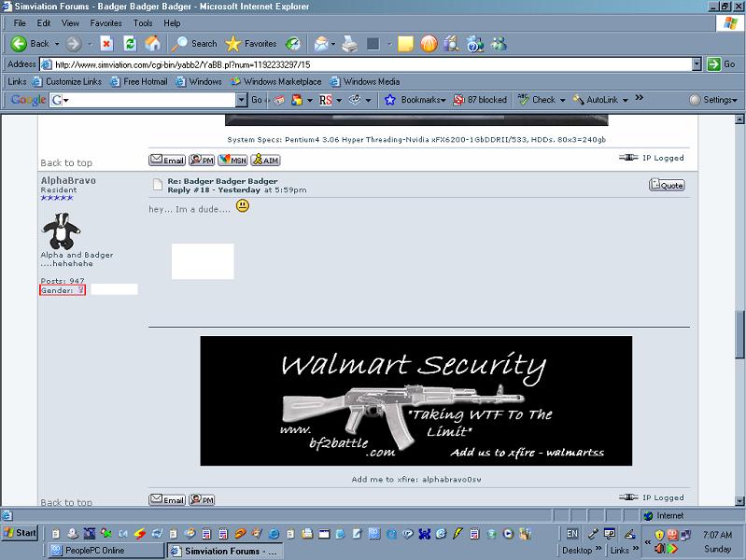Click the yellow note toolbar icon
Viewport: 746px width, 560px height.
[x=405, y=44]
